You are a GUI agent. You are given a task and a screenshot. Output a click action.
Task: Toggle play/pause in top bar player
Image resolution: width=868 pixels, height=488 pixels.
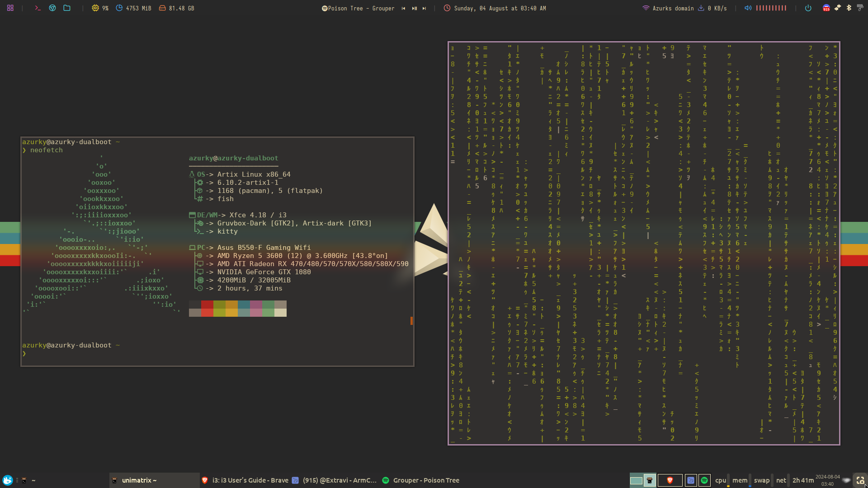coord(414,8)
